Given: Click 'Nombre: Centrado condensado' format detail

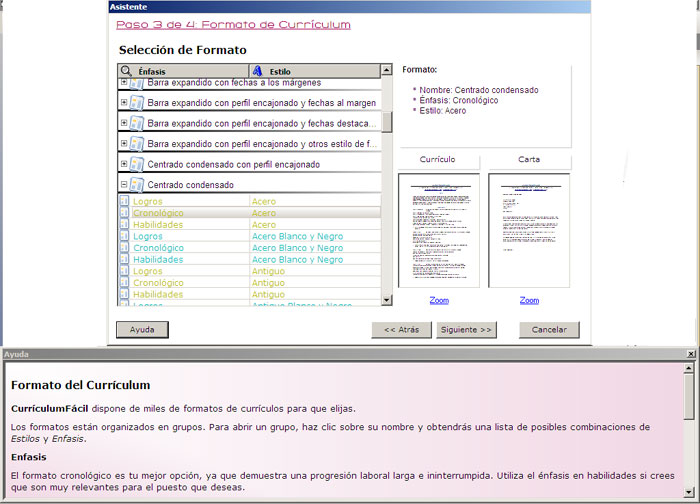Looking at the screenshot, I should (x=479, y=90).
